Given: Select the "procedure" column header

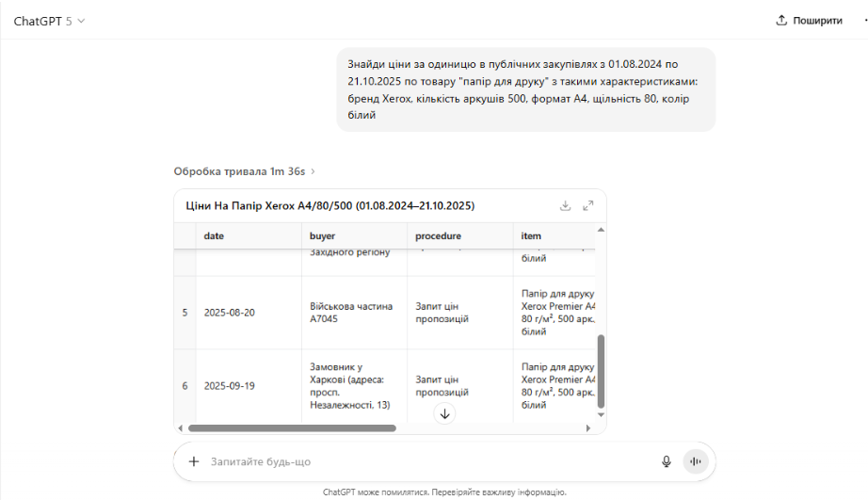Looking at the screenshot, I should coord(438,235).
